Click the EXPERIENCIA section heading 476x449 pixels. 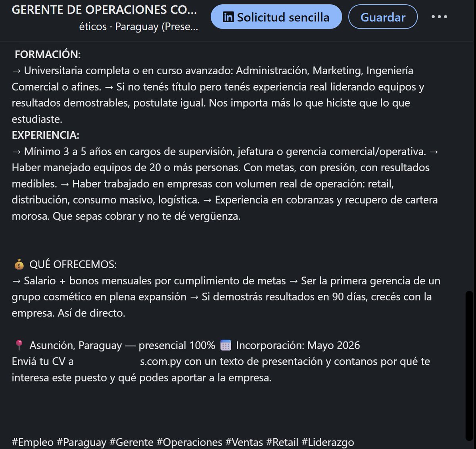pyautogui.click(x=46, y=135)
